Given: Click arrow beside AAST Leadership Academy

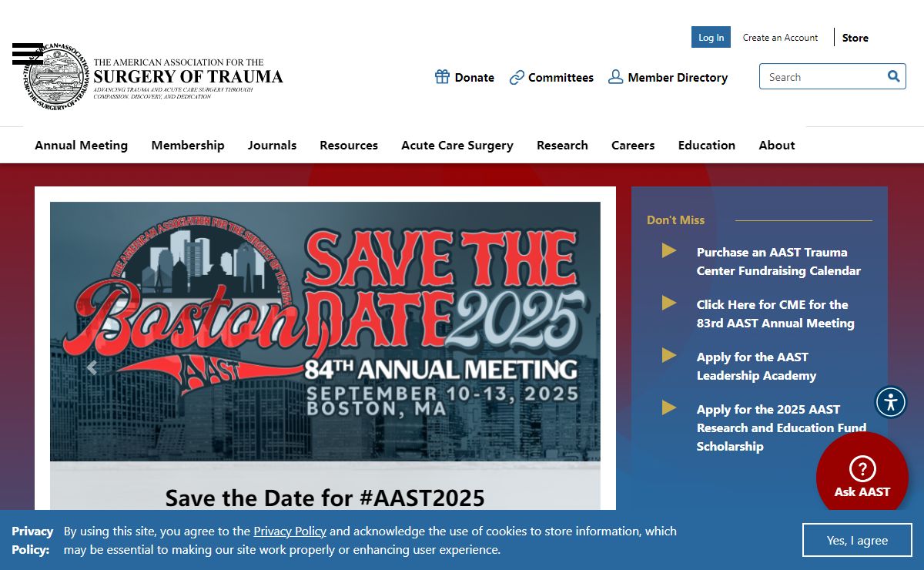Looking at the screenshot, I should pyautogui.click(x=669, y=355).
